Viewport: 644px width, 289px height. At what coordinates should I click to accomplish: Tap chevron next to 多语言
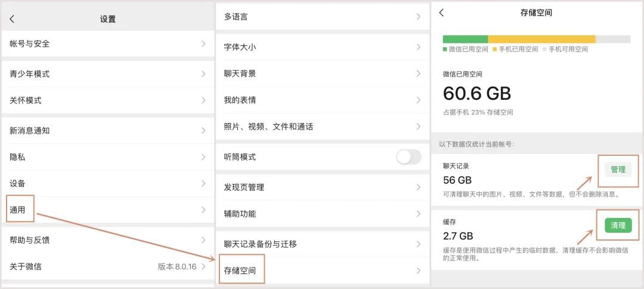pos(419,17)
